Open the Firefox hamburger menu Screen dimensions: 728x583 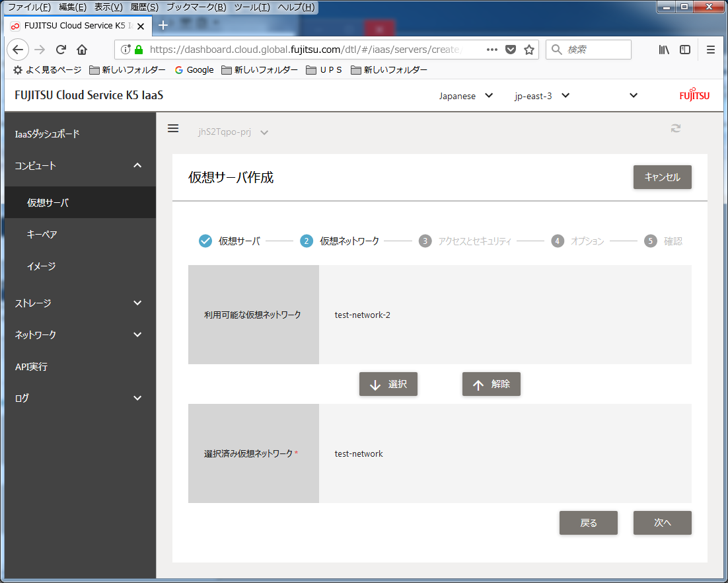point(710,49)
